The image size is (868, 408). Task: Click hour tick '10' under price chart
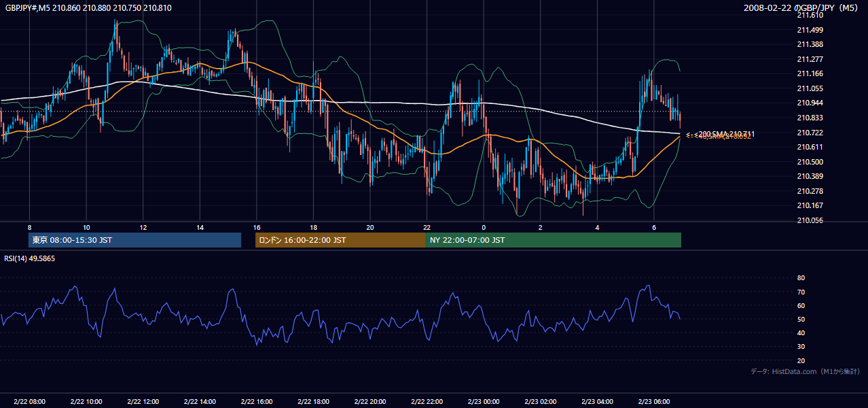[86, 227]
